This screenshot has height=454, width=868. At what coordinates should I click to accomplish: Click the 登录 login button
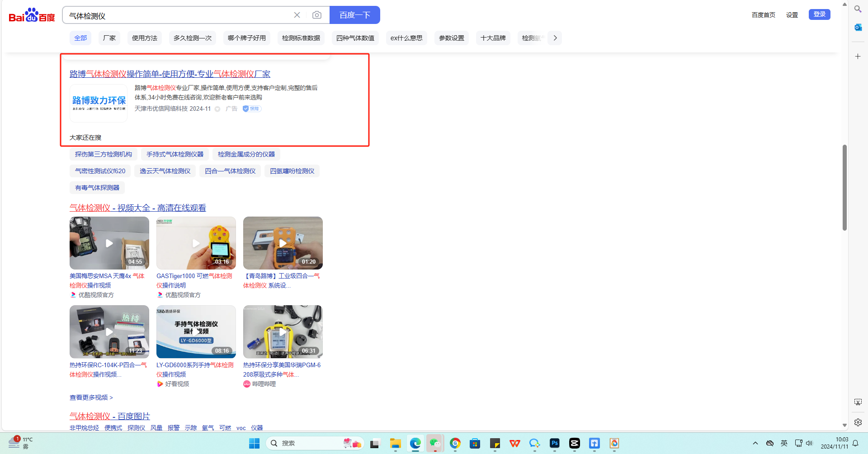(x=819, y=14)
